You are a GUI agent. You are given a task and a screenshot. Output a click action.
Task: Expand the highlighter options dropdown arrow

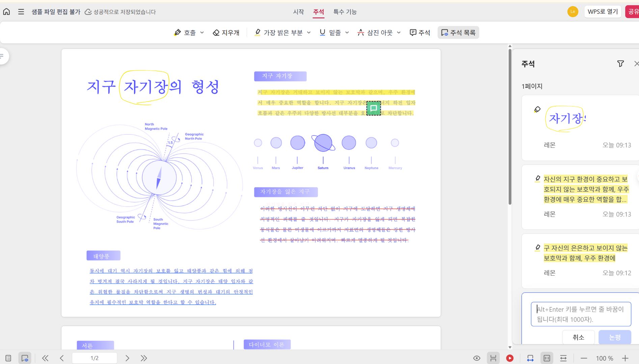coord(309,33)
